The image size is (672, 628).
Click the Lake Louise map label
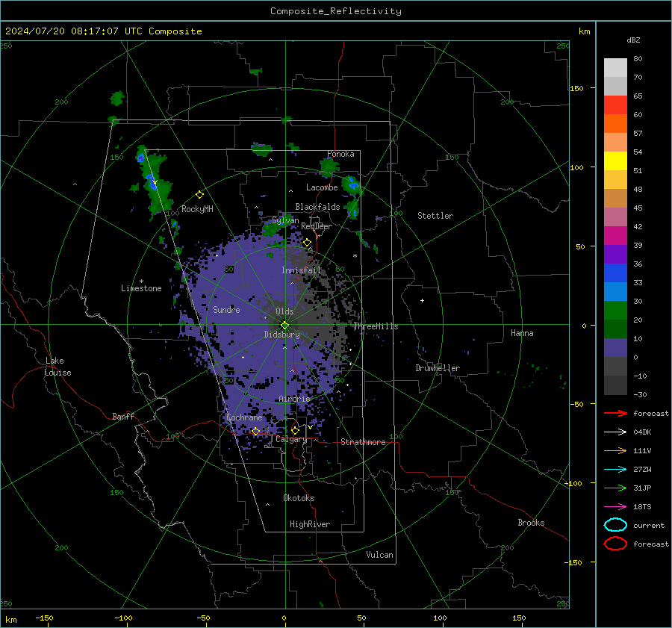pyautogui.click(x=57, y=367)
